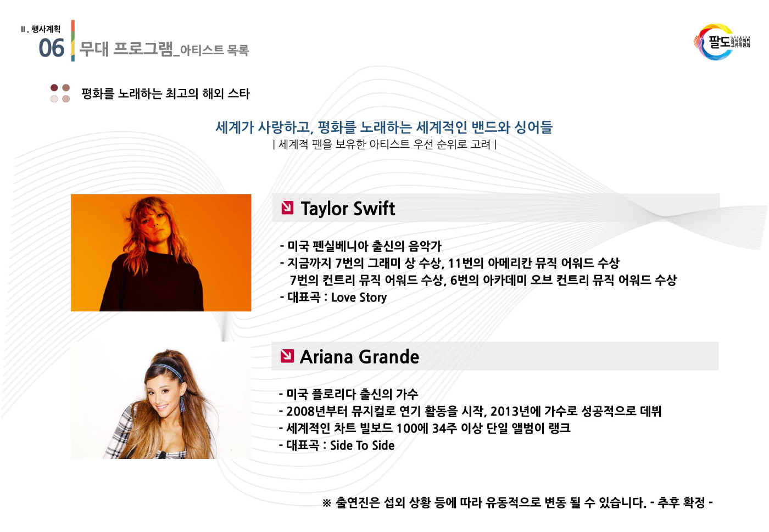The image size is (769, 532).
Task: Click the Paldo circular logo
Action: pos(721,42)
